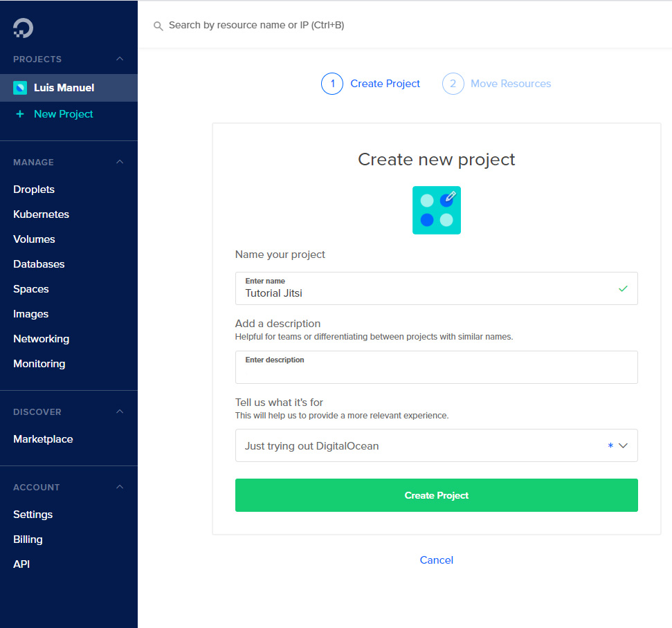Screen dimensions: 672x628
Task: Open Spaces section
Action: tap(31, 289)
